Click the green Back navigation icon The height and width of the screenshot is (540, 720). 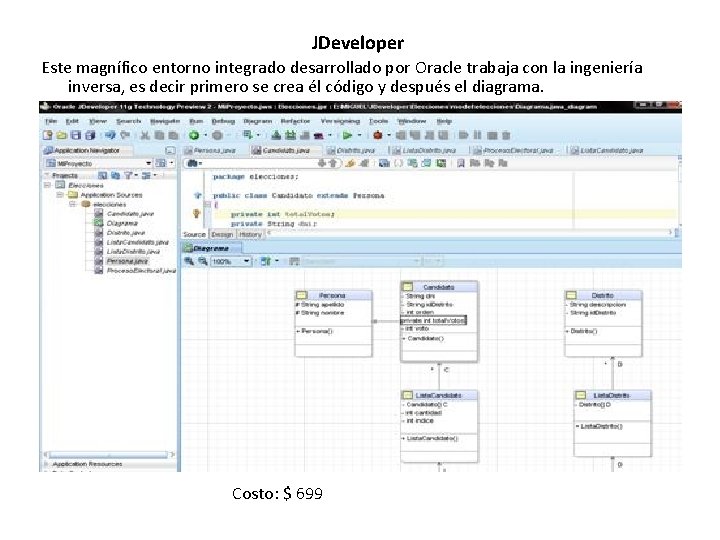pos(194,135)
